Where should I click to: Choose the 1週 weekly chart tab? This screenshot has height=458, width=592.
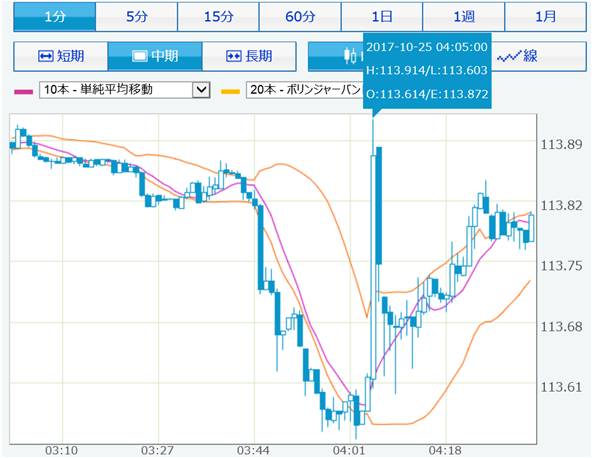pos(464,17)
